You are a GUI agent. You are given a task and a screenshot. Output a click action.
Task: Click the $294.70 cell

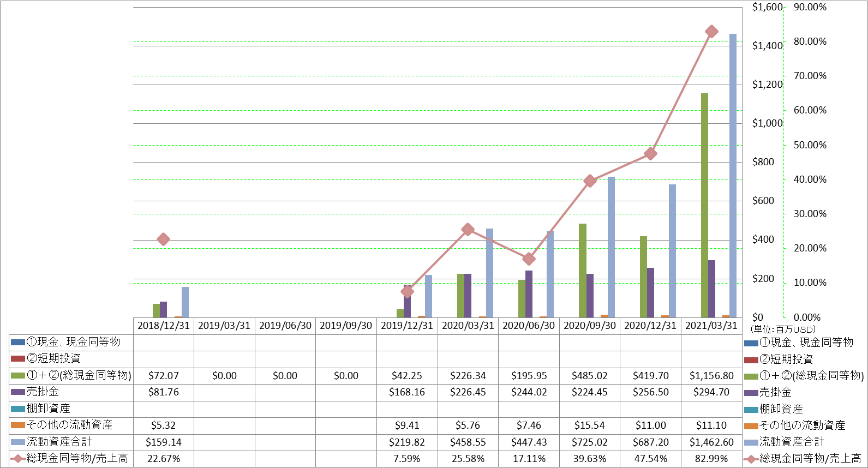[711, 392]
